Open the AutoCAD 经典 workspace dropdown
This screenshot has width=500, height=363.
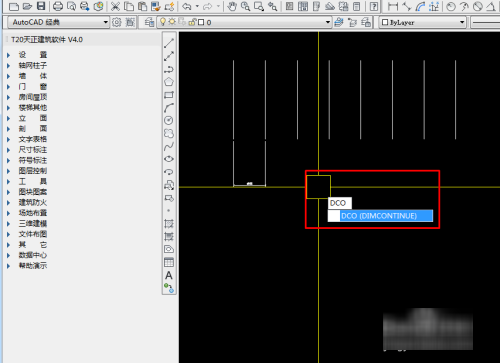click(58, 22)
